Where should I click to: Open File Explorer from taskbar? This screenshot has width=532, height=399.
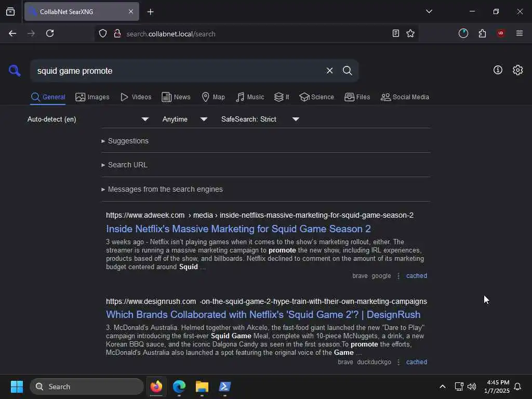(x=202, y=387)
